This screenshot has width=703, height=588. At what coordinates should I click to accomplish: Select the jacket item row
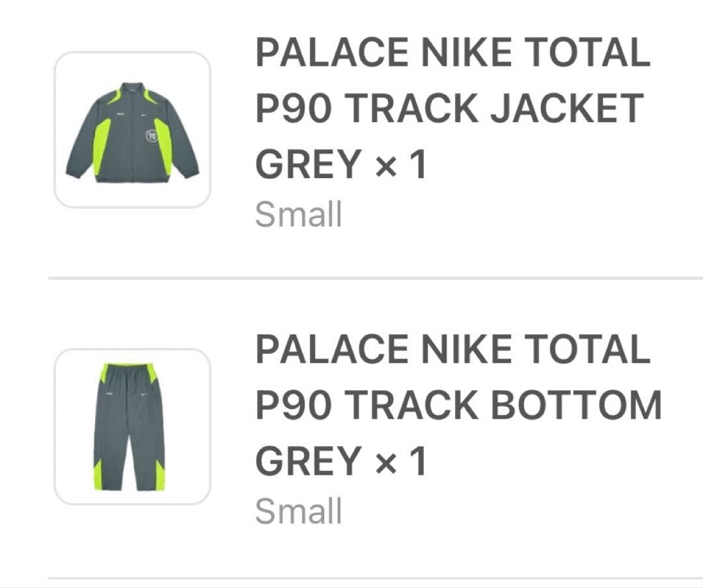351,130
